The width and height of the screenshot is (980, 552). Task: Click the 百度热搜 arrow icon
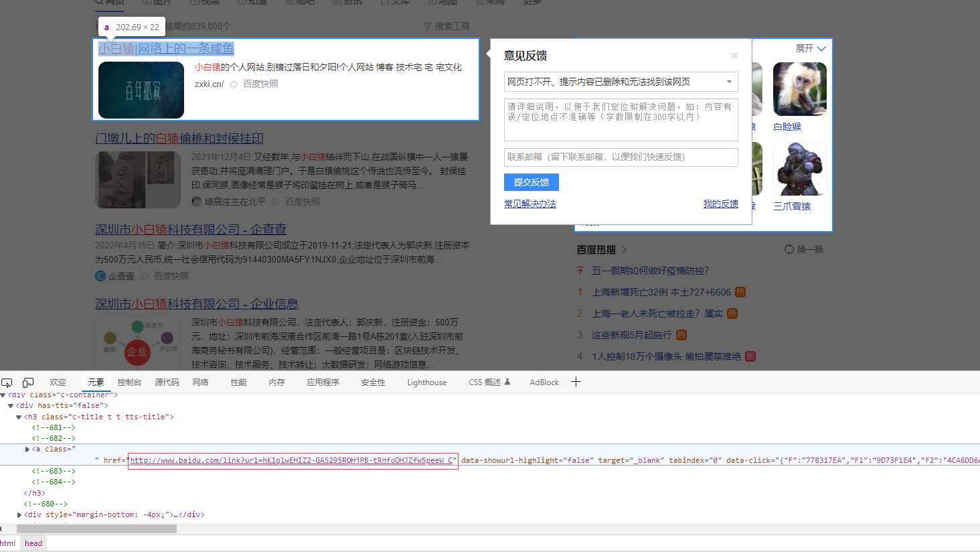[x=624, y=250]
